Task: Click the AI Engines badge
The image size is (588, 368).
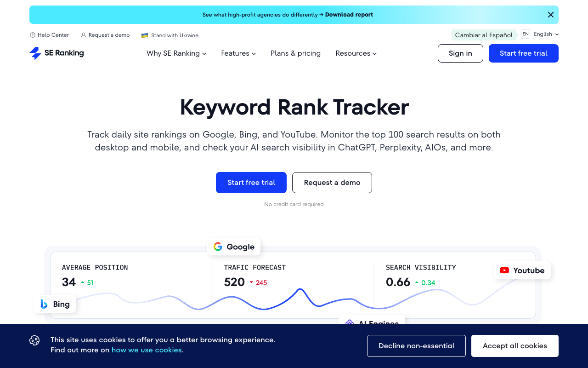Action: tap(372, 322)
